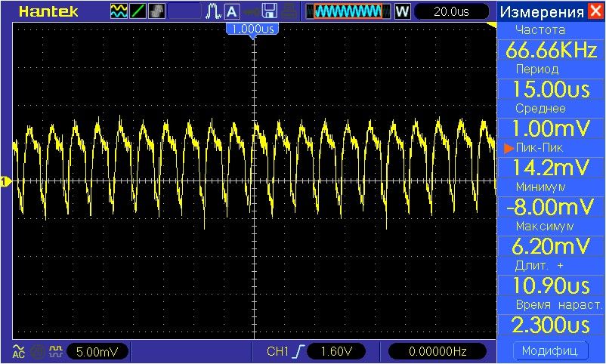606x364 pixels.
Task: Select the Минимум measurement label
Action: (541, 187)
